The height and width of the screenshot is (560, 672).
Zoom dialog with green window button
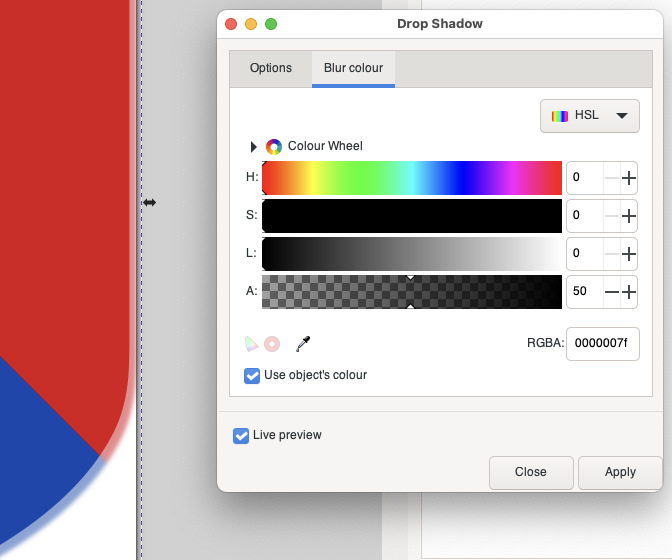click(x=271, y=24)
